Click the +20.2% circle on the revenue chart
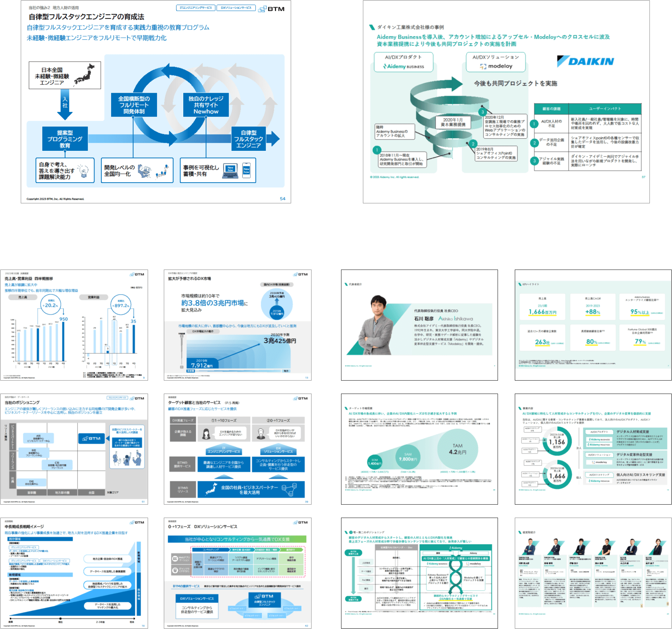 [x=51, y=304]
